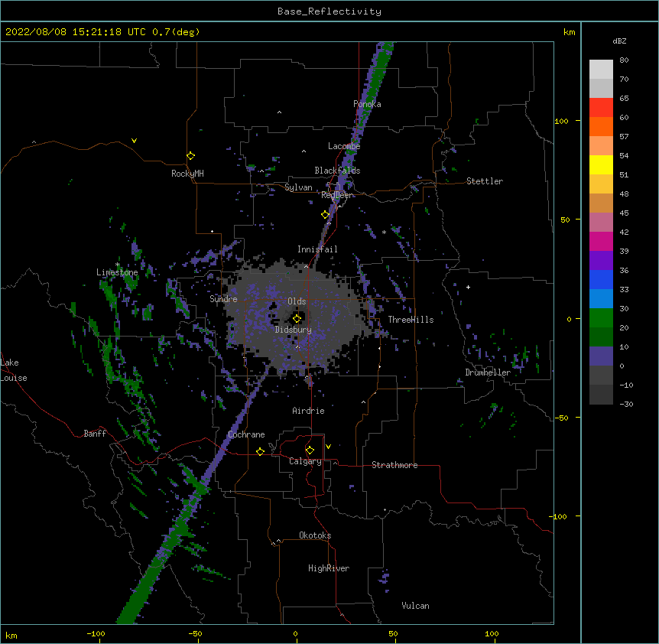Select the purple 10 dBZ swatch
The image size is (659, 644).
coord(601,356)
